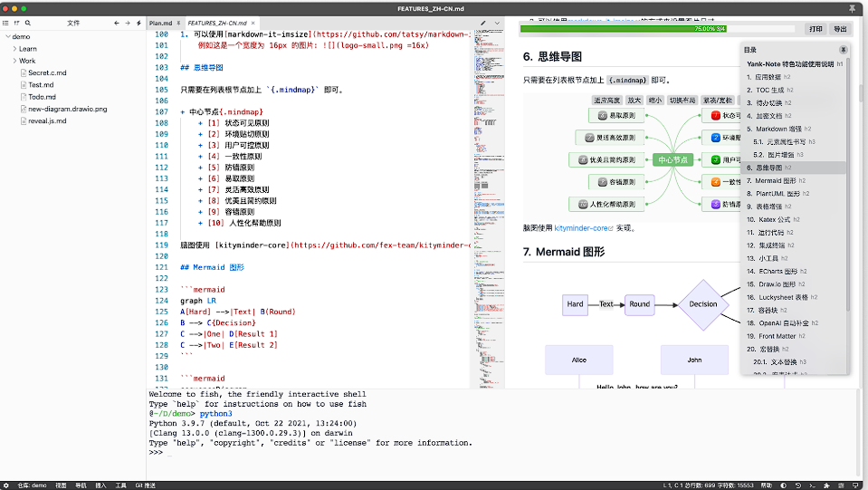The image size is (868, 490).
Task: Navigate forward with the right arrow icon
Action: pos(128,24)
